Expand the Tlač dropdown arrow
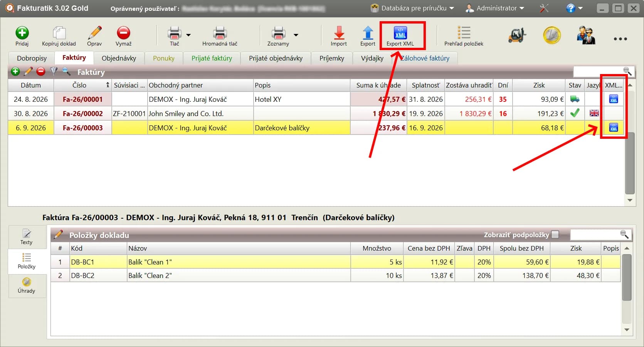Image resolution: width=644 pixels, height=347 pixels. pos(188,35)
